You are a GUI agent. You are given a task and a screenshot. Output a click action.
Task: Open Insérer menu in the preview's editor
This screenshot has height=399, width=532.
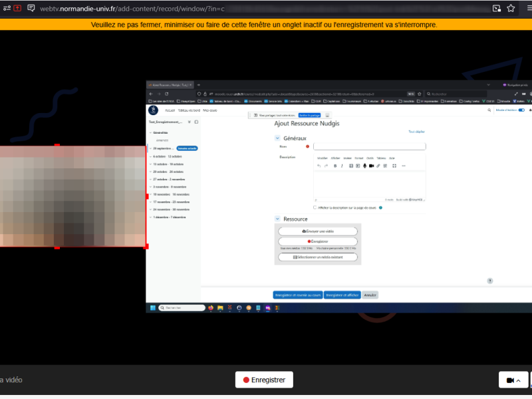pos(347,158)
